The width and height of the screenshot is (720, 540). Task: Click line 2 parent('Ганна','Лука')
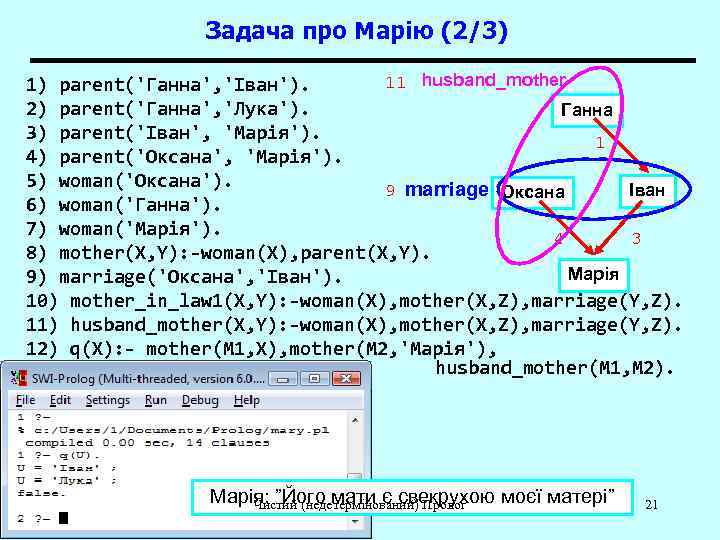coord(168,109)
